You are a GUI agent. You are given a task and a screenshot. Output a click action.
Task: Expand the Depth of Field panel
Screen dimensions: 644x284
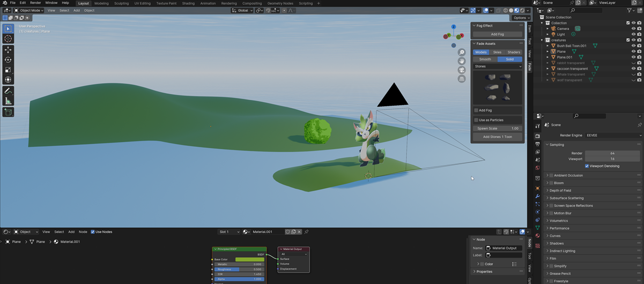560,190
